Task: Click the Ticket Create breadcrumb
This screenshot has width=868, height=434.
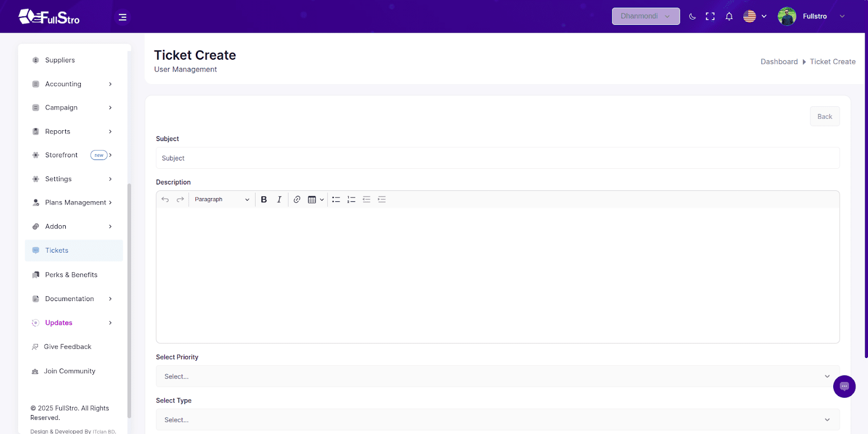Action: [833, 62]
